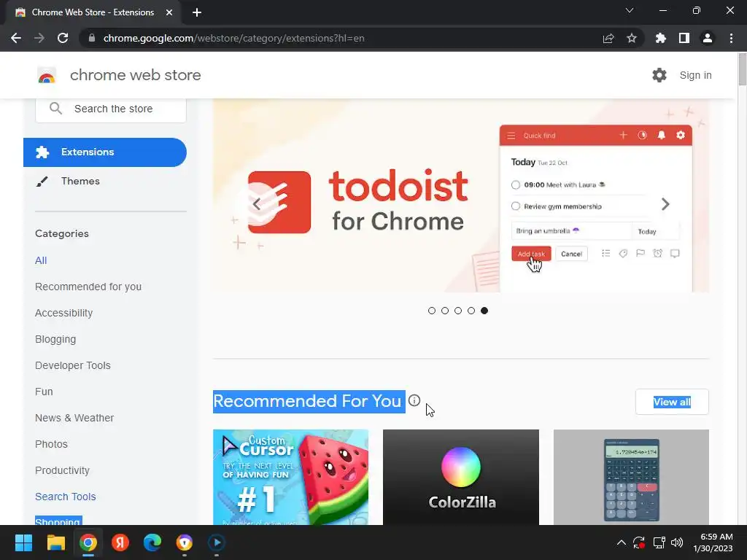Click the page vertical scrollbar thumb
The width and height of the screenshot is (747, 560).
coord(742,69)
